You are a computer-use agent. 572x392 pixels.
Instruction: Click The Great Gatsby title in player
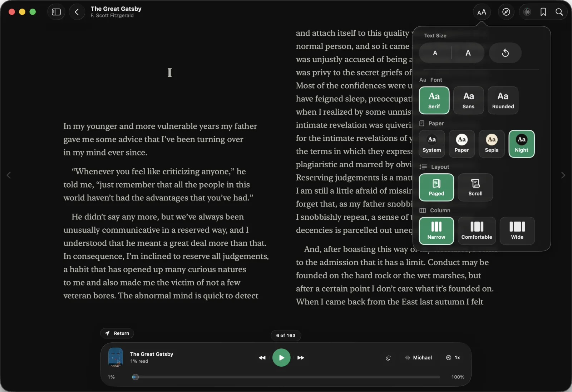coord(152,354)
